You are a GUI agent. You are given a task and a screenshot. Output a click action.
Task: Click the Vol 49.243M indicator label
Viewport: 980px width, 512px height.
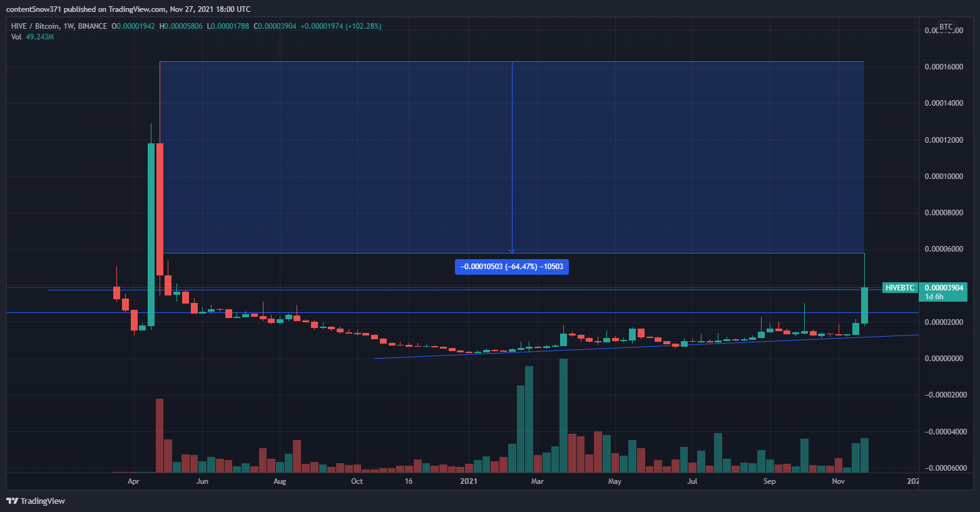coord(33,37)
